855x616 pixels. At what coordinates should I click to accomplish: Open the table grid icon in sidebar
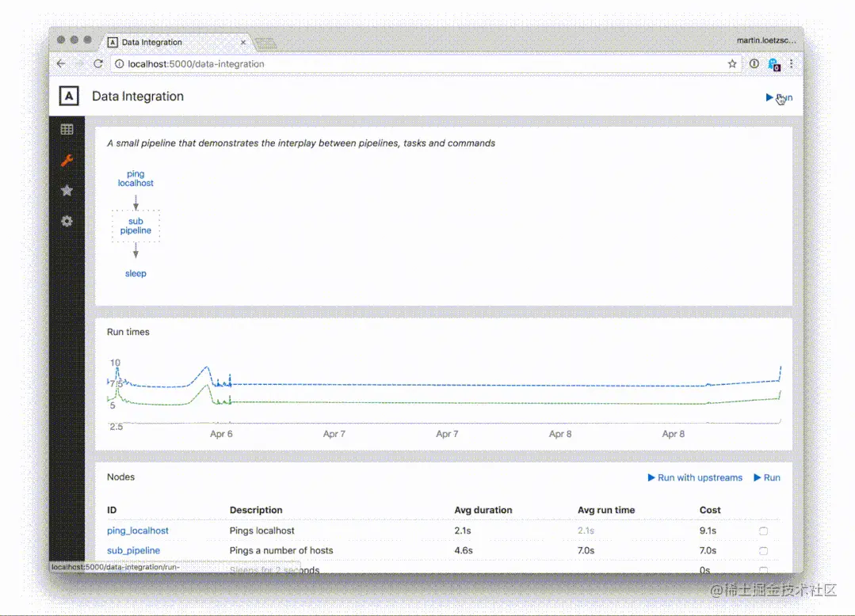[67, 130]
